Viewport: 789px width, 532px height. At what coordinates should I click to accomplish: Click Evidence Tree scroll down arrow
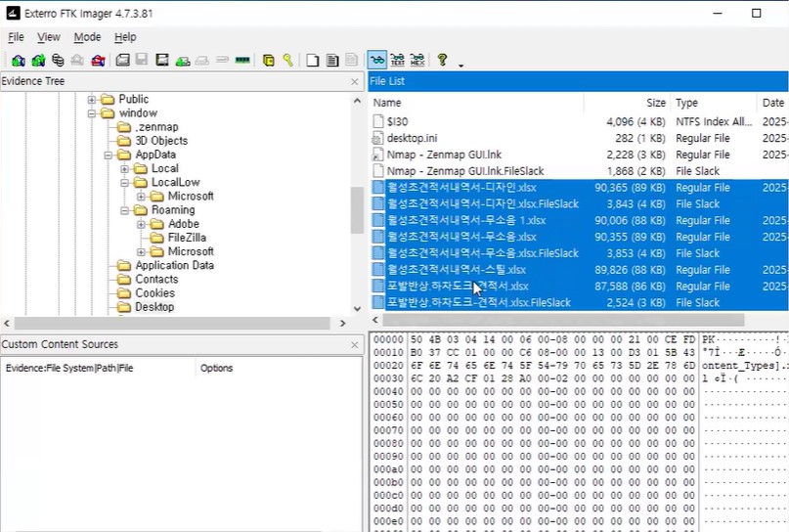coord(357,308)
